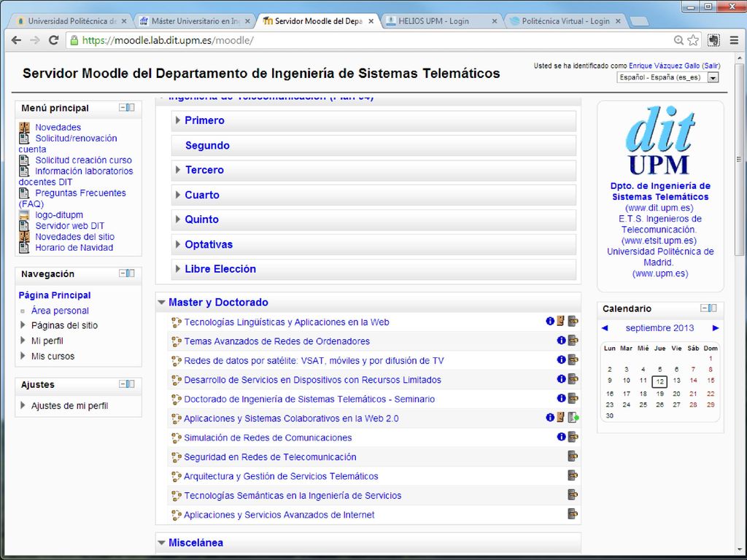Expand Ajustes de mi perfil
The image size is (747, 560).
(23, 405)
